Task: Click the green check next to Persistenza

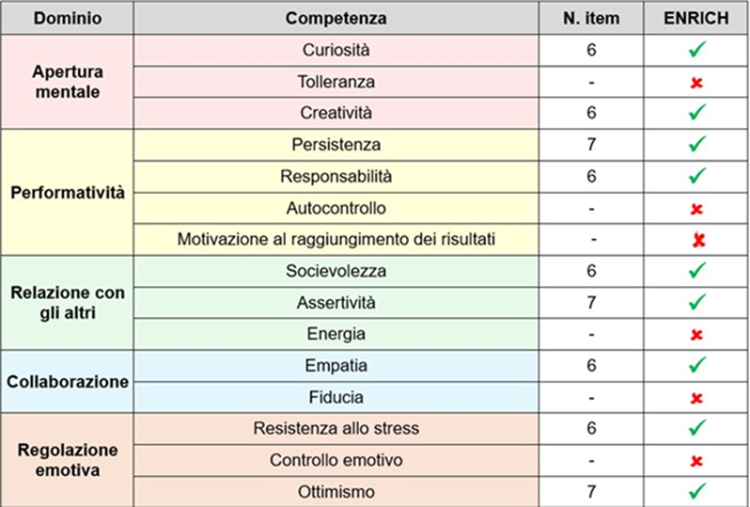Action: 697,144
